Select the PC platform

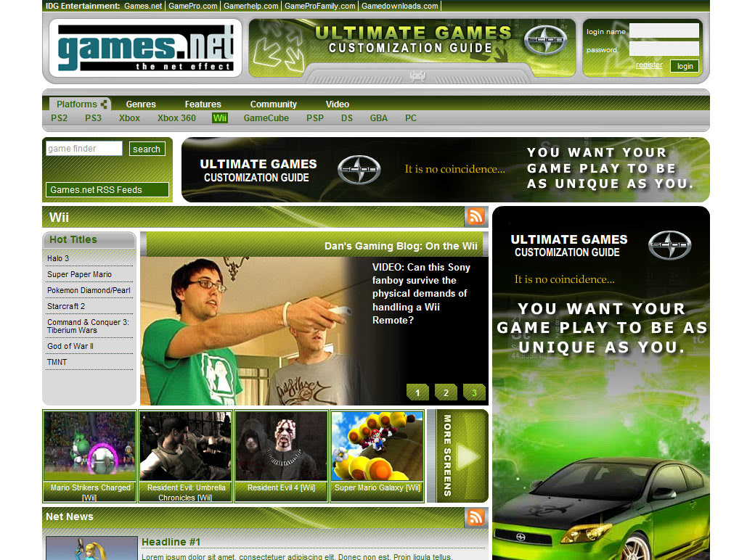tap(410, 118)
